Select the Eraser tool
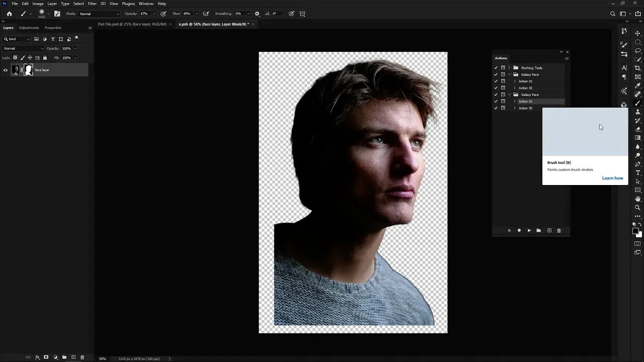 point(638,129)
